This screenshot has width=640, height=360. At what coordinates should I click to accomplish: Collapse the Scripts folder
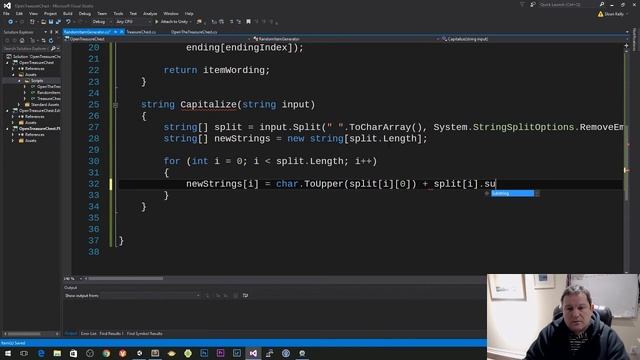(19, 81)
